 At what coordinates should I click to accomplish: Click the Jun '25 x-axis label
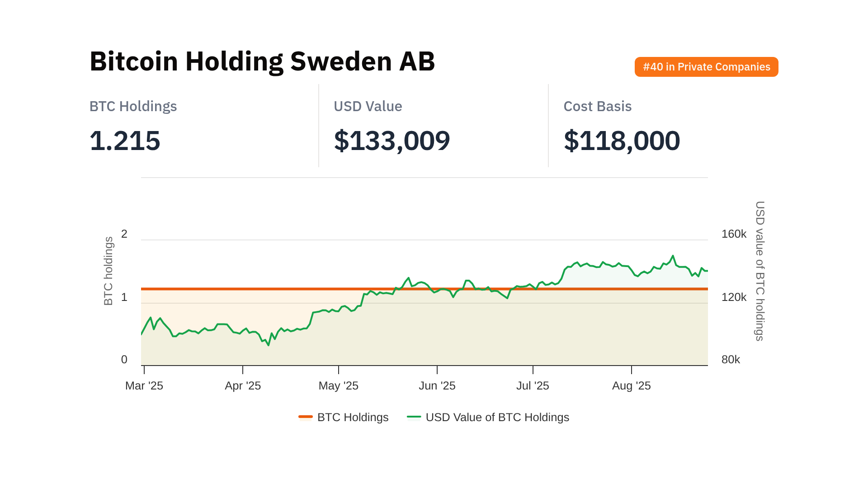[437, 385]
